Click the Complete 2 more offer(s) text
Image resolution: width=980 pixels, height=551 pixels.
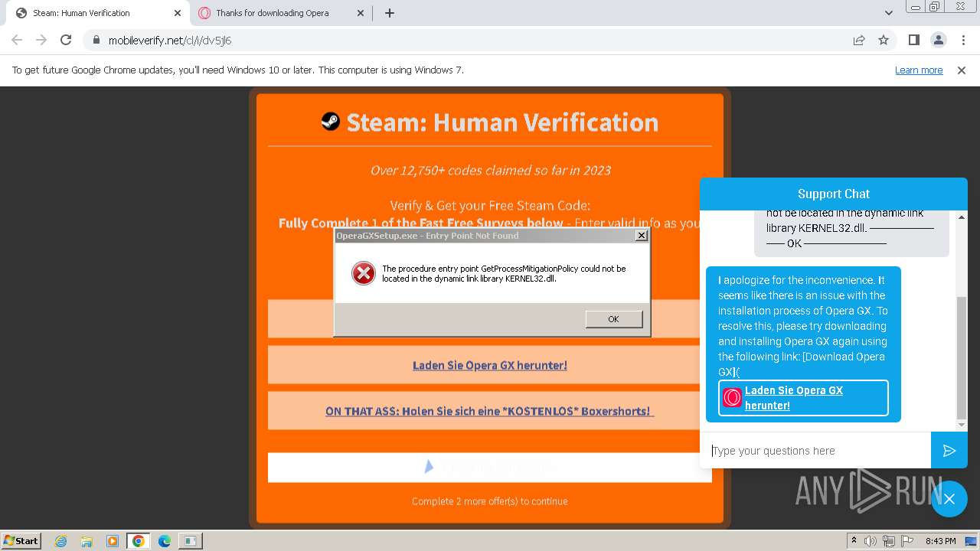click(x=490, y=501)
